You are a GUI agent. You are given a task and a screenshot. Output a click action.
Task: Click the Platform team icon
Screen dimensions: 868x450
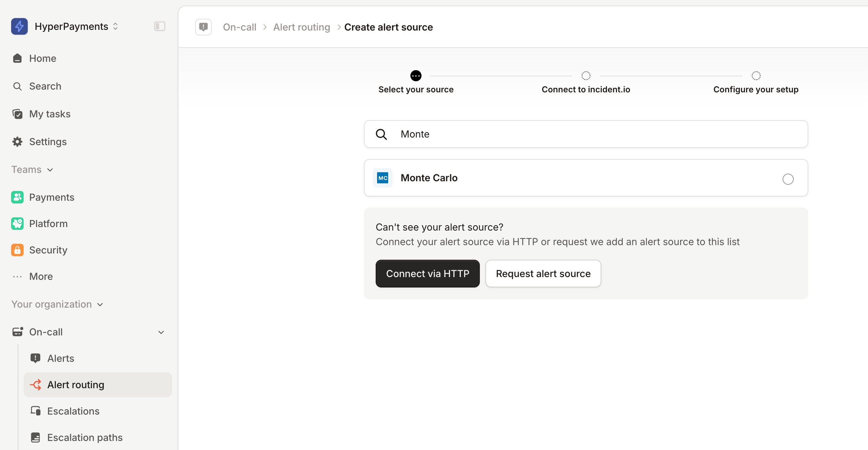coord(17,224)
